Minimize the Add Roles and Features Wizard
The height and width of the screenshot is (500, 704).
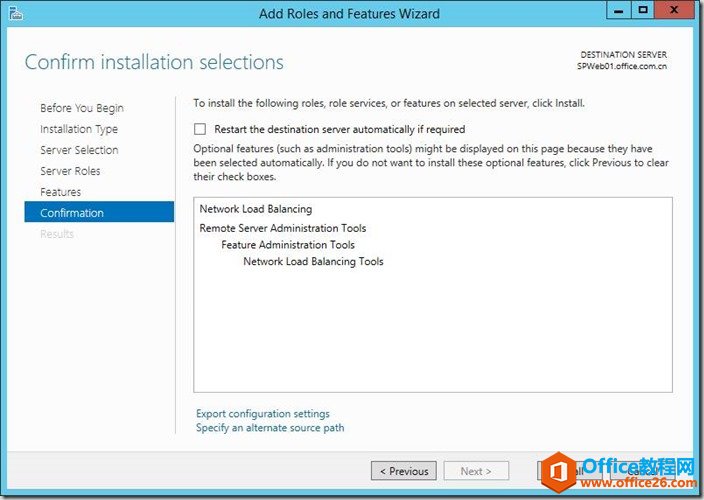615,11
